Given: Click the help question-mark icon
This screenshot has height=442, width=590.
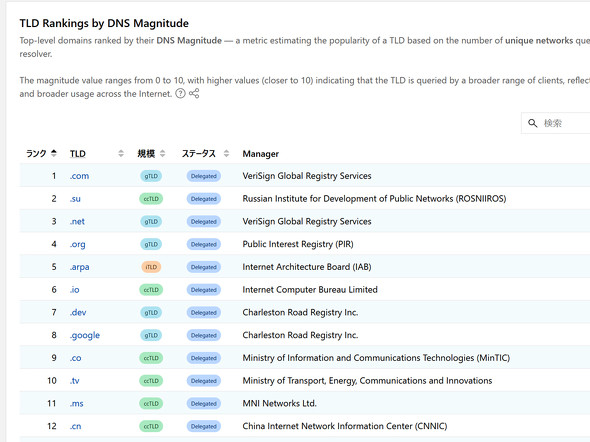Looking at the screenshot, I should click(181, 93).
